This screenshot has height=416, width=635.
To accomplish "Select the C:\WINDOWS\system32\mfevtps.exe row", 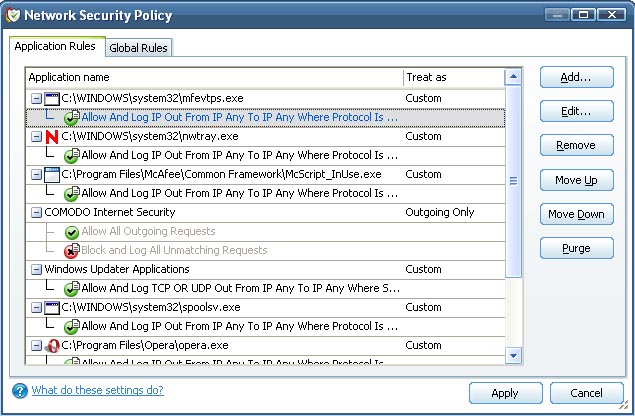I will coord(265,98).
